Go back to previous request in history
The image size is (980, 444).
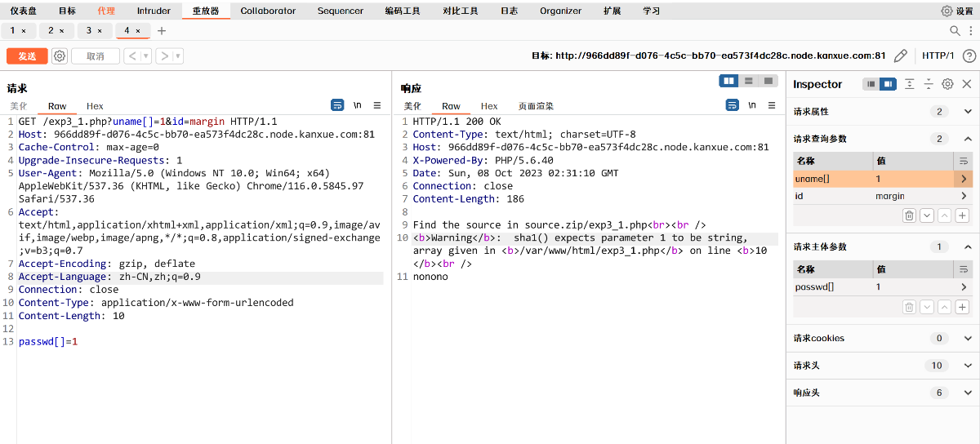131,56
